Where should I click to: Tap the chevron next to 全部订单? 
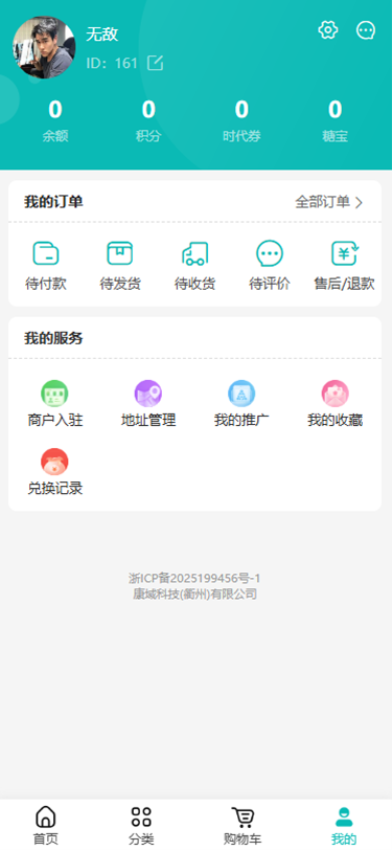pos(358,203)
